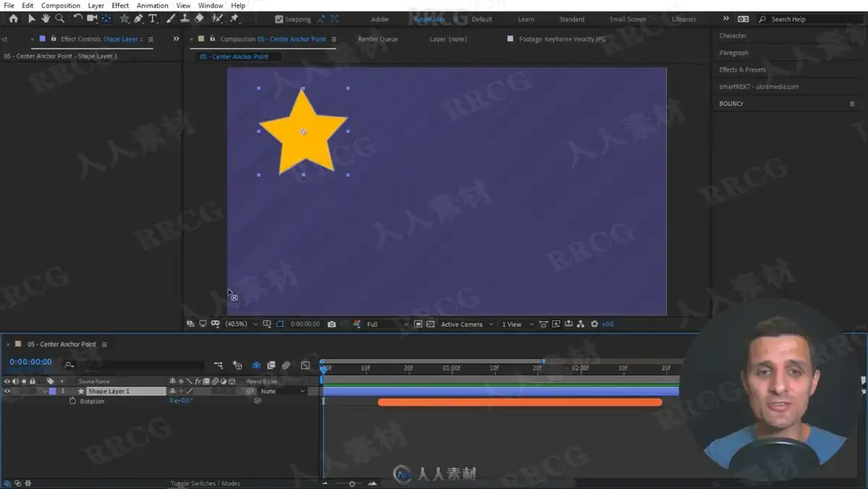Viewport: 868px width, 489px height.
Task: Toggle the Effect Controls panel lock
Action: [54, 39]
